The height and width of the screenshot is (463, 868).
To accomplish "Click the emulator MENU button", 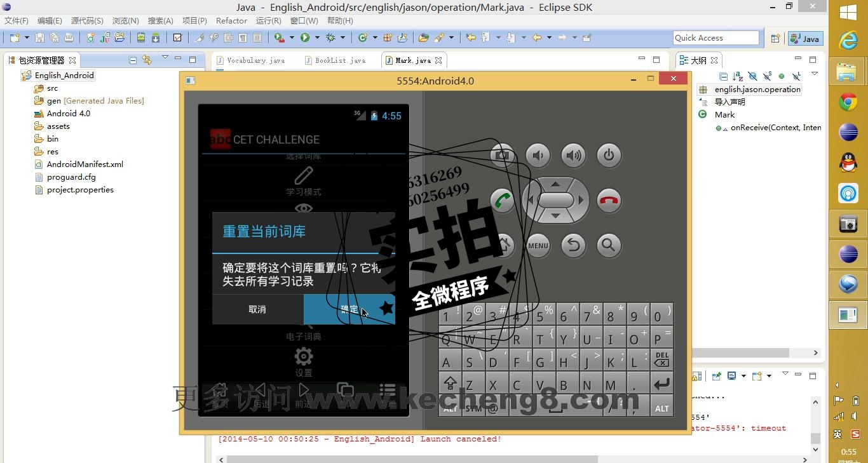I will 538,246.
